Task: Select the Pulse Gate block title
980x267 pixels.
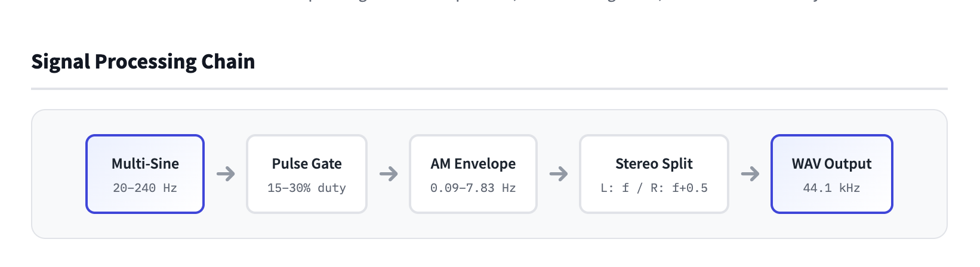Action: point(307,164)
